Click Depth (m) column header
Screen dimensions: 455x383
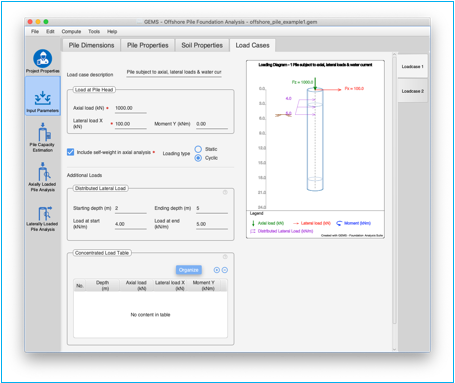(102, 286)
